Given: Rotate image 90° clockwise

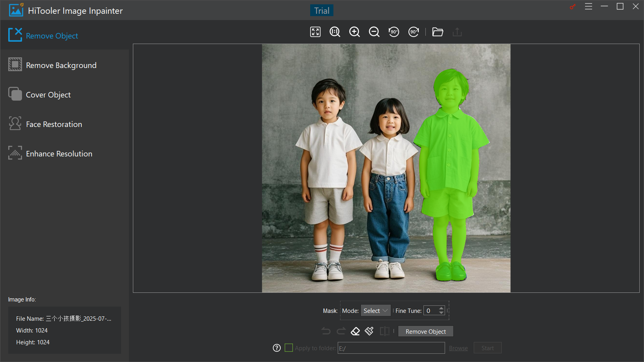Looking at the screenshot, I should pos(414,32).
